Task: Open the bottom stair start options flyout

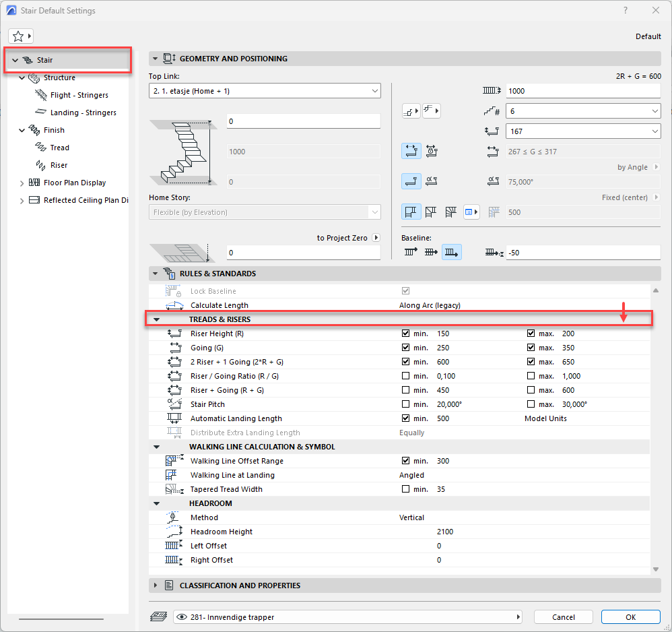Action: tap(411, 111)
